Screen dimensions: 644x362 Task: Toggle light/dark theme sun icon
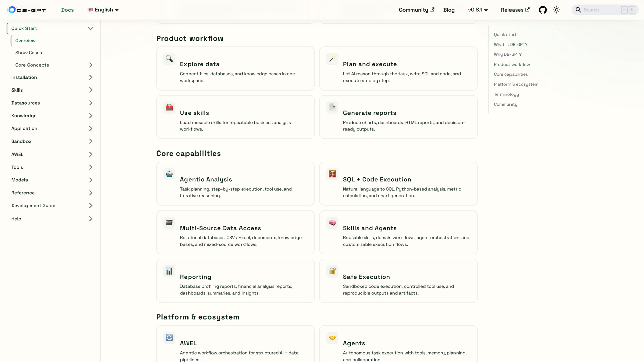(557, 10)
